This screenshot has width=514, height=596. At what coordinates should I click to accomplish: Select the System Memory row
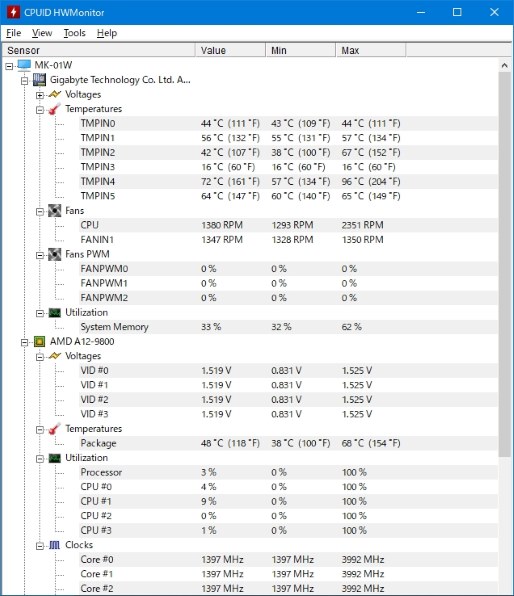click(x=288, y=327)
